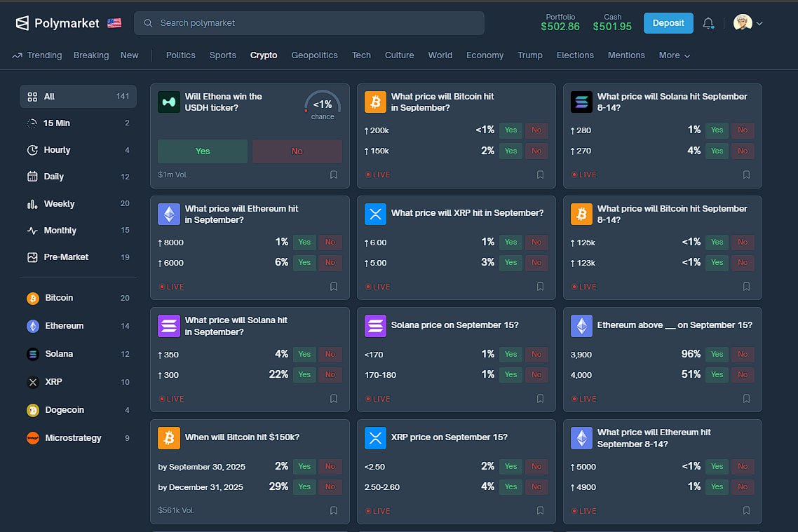Screen dimensions: 798x532
Task: Click Bitcoin icon on Bitcoin $150k card
Action: (169, 438)
